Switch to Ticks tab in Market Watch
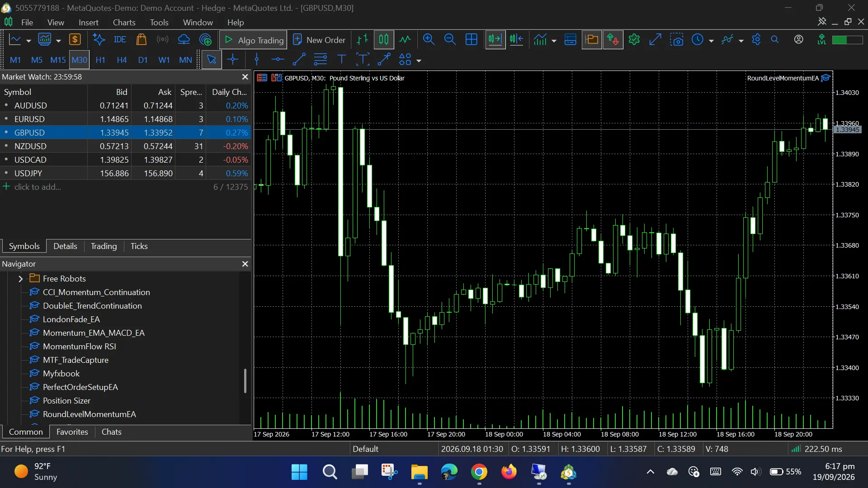The height and width of the screenshot is (488, 868). coord(139,246)
